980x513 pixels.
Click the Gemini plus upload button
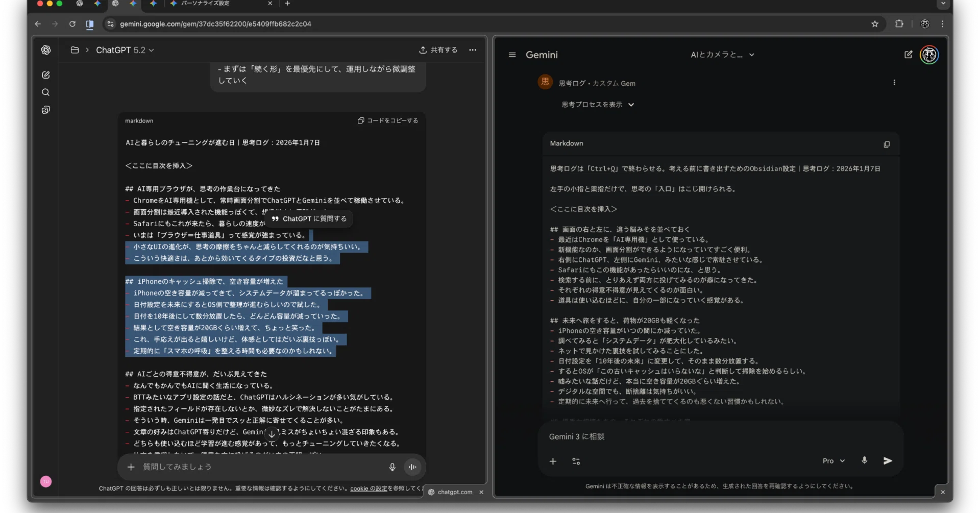553,461
